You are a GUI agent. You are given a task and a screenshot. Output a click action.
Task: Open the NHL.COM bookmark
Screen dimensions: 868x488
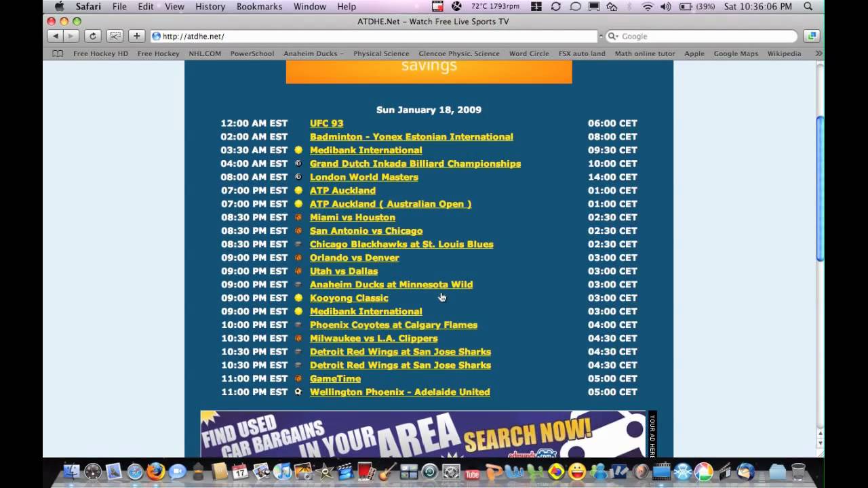click(x=205, y=54)
